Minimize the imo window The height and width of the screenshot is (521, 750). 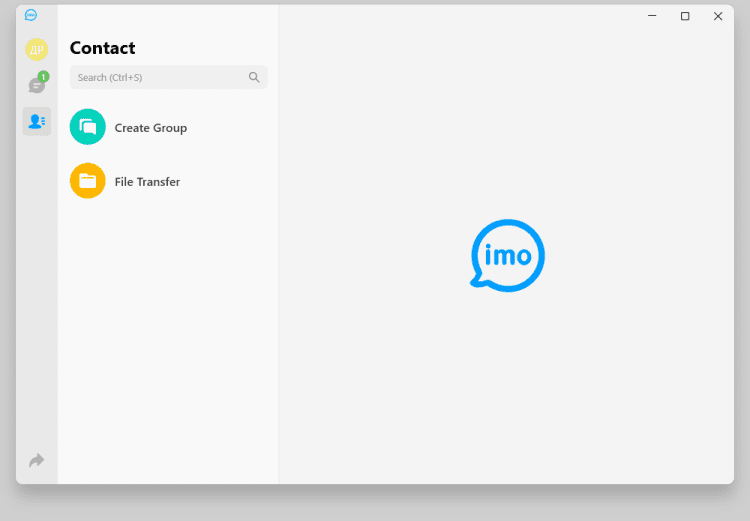[x=652, y=16]
